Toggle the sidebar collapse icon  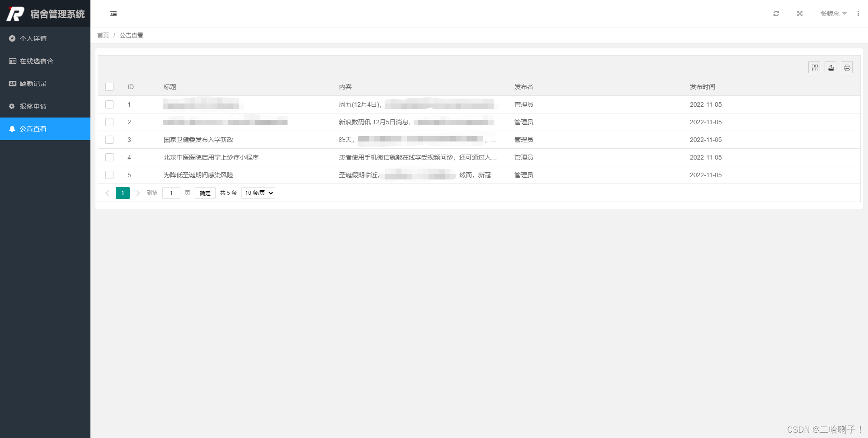113,14
